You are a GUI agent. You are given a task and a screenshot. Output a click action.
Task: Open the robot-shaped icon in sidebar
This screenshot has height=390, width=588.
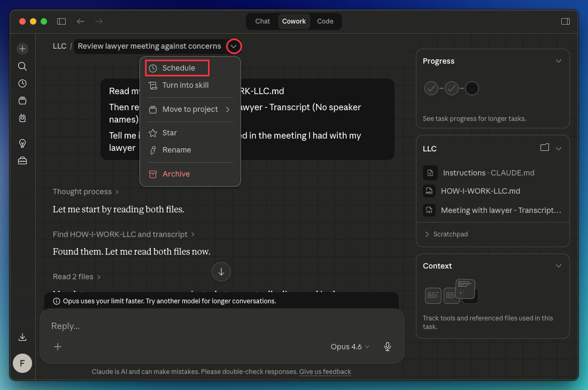(x=22, y=118)
